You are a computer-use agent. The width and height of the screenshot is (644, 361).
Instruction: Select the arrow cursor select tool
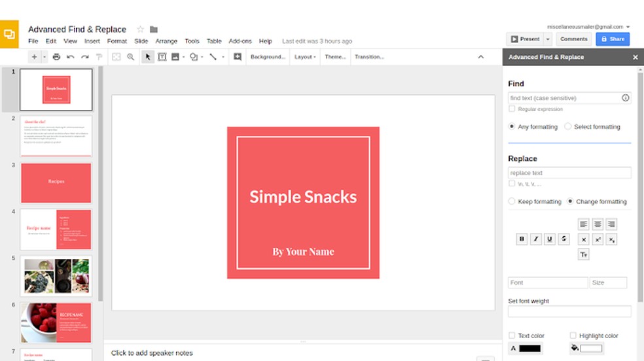click(x=148, y=57)
